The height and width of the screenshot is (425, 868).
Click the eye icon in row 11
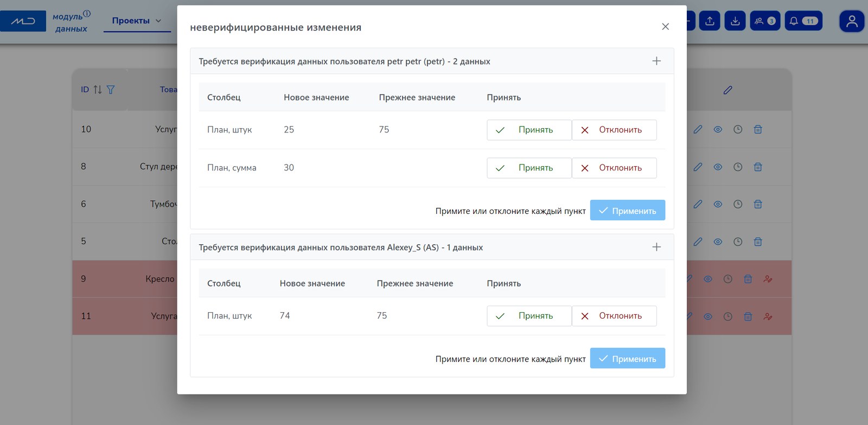708,316
